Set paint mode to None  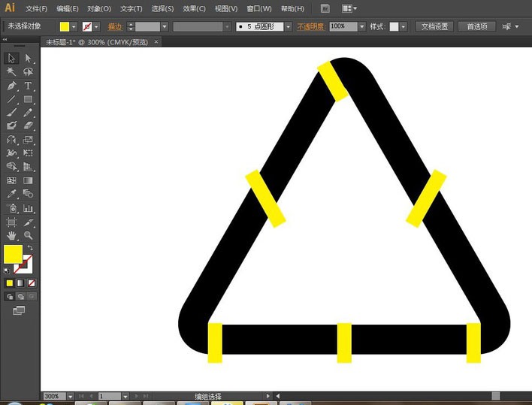(x=31, y=283)
